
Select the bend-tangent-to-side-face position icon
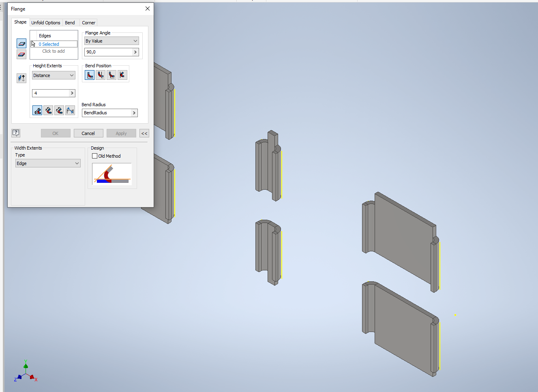click(x=122, y=75)
